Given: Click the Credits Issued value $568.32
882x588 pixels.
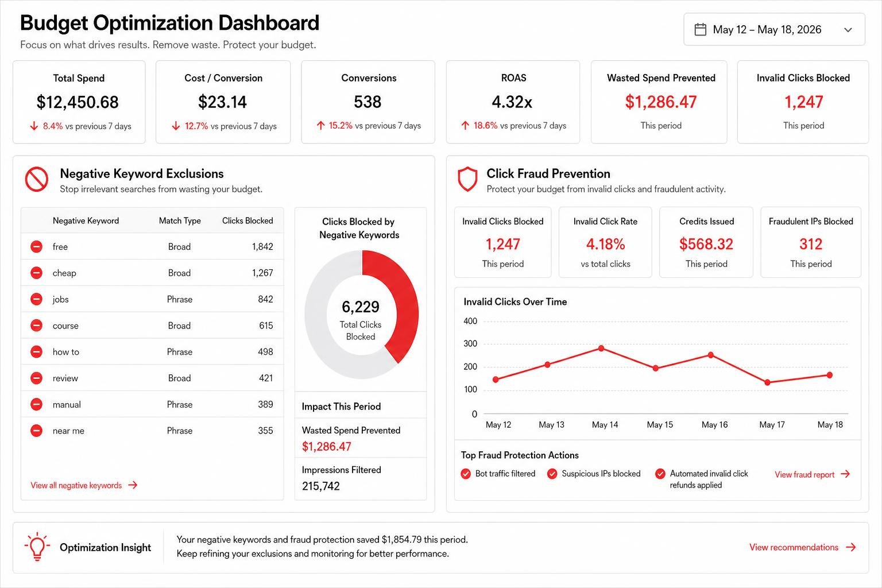Looking at the screenshot, I should [x=706, y=245].
